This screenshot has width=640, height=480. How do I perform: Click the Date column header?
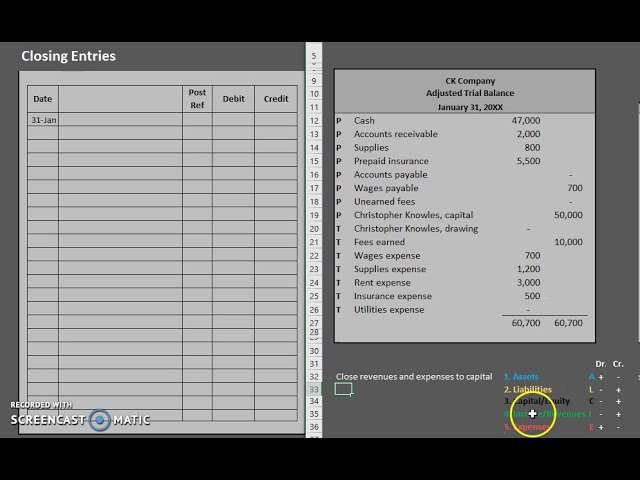tap(43, 99)
